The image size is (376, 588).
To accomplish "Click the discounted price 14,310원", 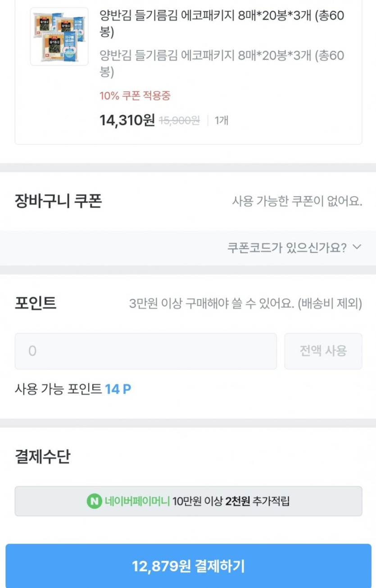I will click(x=127, y=120).
